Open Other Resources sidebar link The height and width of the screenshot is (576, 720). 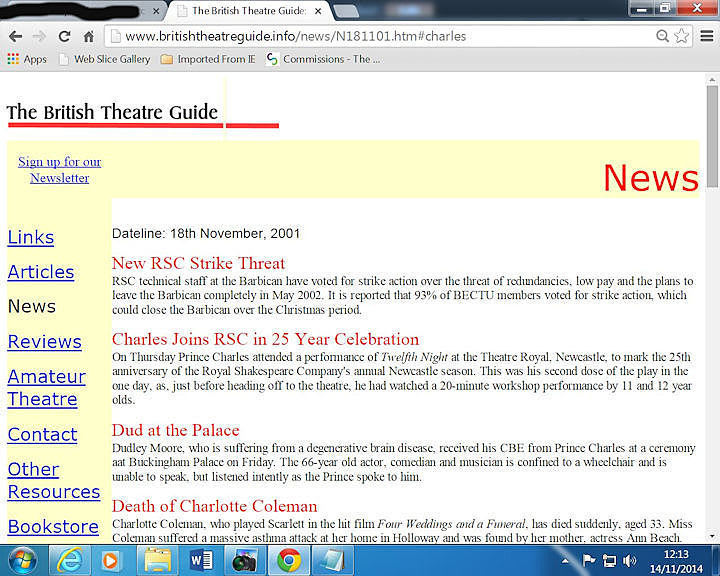click(x=54, y=480)
